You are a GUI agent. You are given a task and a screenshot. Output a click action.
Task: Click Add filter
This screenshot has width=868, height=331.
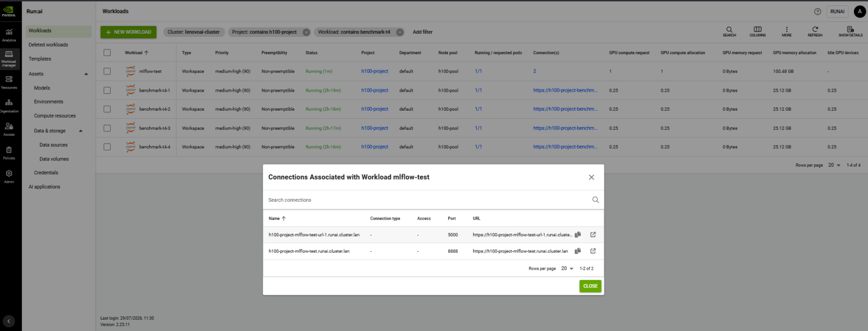tap(423, 32)
